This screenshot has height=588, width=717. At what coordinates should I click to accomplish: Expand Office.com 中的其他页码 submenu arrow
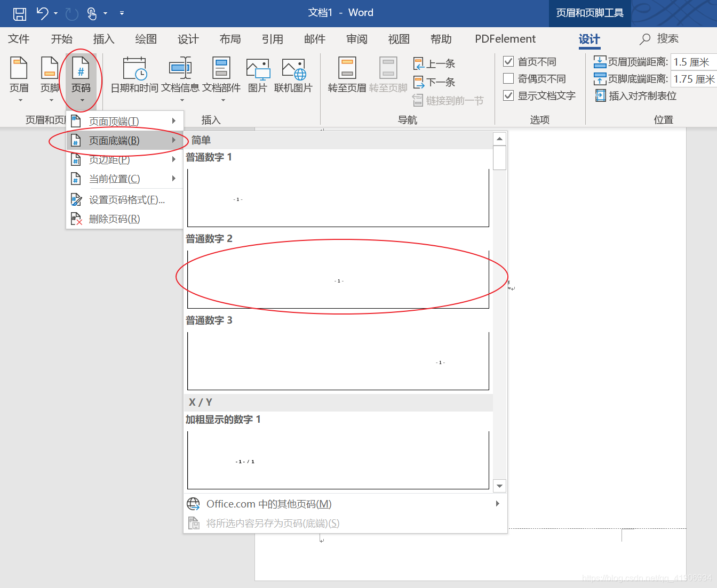[497, 504]
